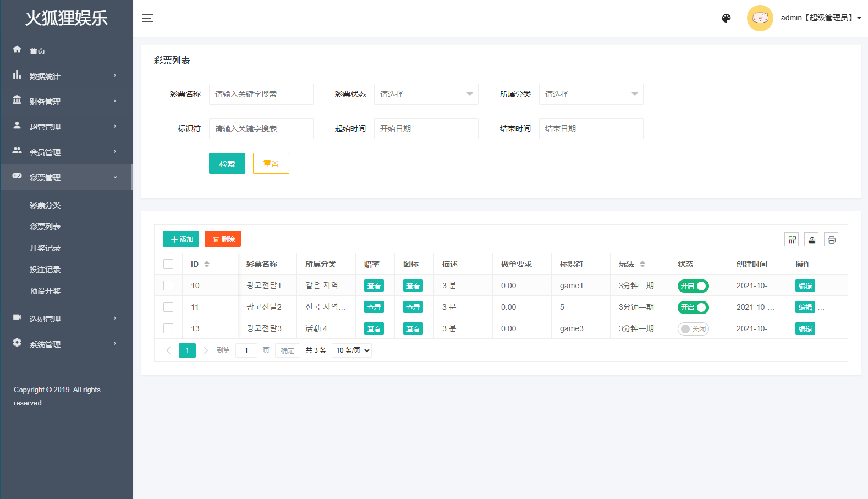Screen dimensions: 868x499
Task: Click the 检索 search button
Action: pos(227,163)
